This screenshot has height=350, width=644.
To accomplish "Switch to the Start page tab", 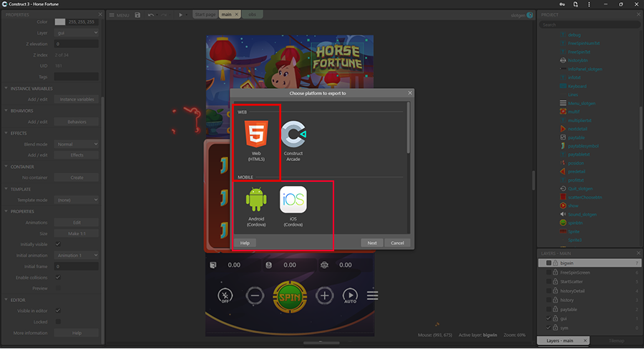I will pyautogui.click(x=205, y=14).
